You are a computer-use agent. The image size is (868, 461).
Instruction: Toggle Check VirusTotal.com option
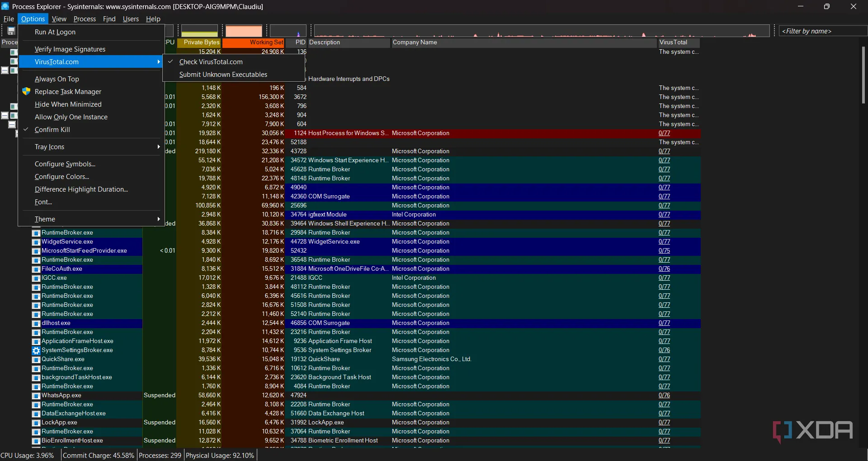pos(234,62)
